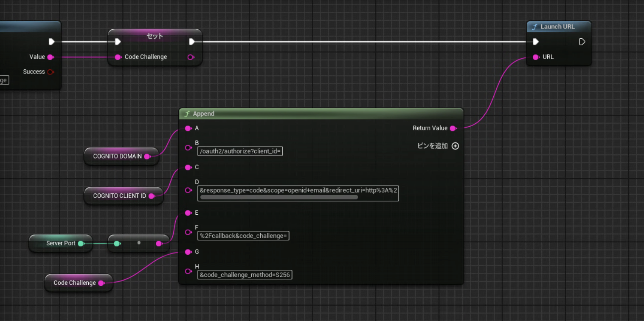The height and width of the screenshot is (321, 644).
Task: Click the Launch URL exec output pin
Action: pyautogui.click(x=582, y=42)
